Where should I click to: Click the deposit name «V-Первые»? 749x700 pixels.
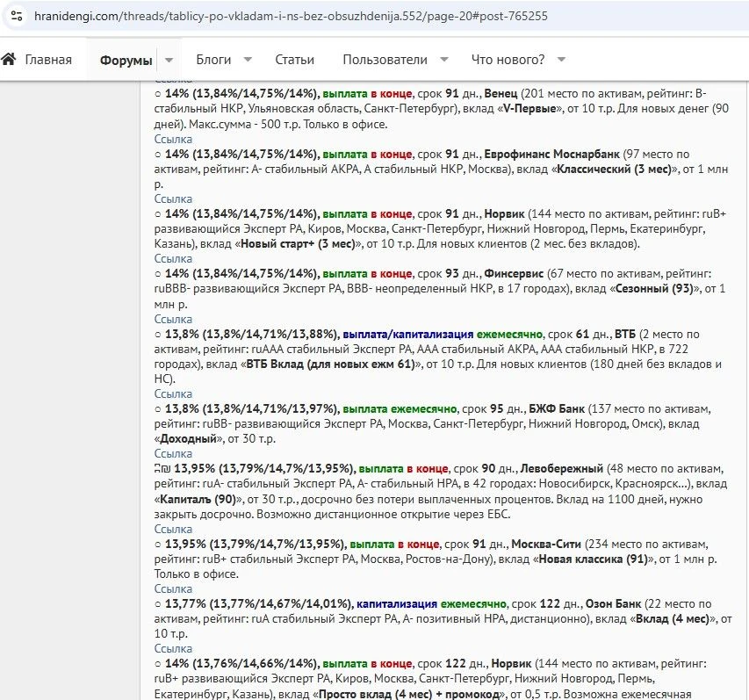point(529,108)
